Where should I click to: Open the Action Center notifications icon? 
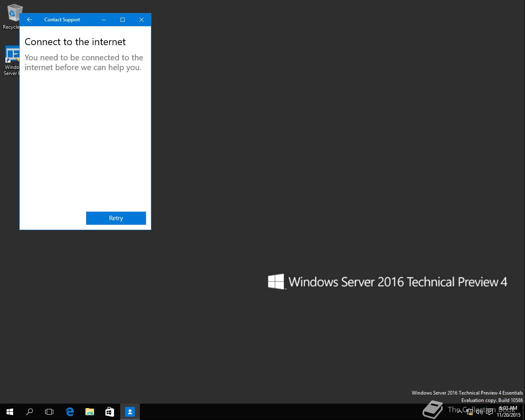click(x=489, y=412)
